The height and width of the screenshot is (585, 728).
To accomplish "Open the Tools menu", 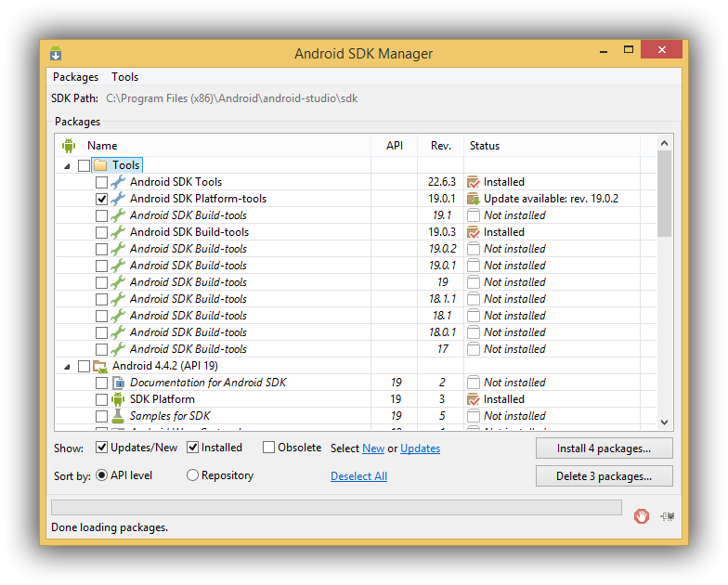I will (x=124, y=77).
